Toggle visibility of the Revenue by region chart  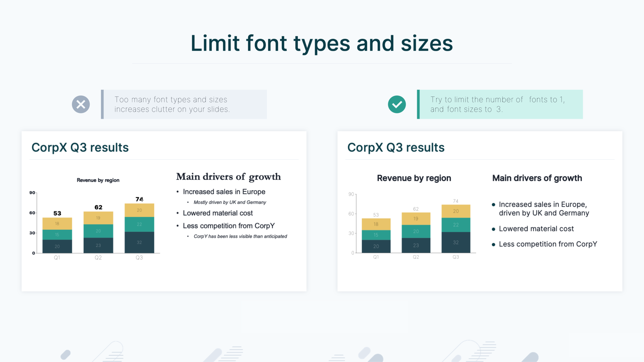pos(98,180)
